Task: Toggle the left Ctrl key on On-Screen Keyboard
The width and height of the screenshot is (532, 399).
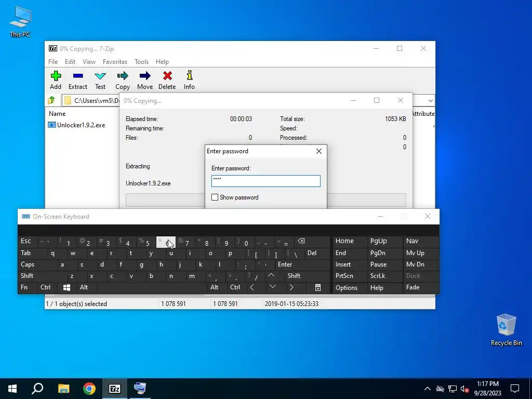Action: [x=47, y=287]
